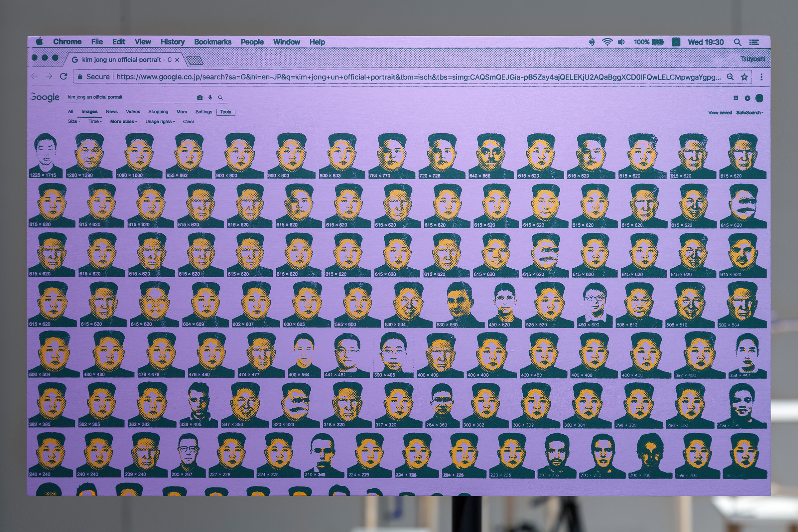Open the SafeSearch dropdown
This screenshot has height=532, width=798.
[x=750, y=113]
